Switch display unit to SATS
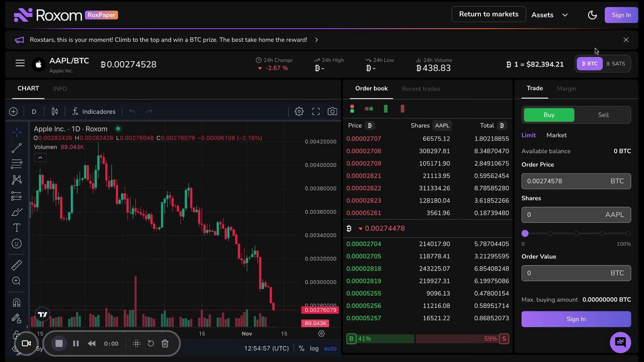This screenshot has height=362, width=644. pos(616,64)
